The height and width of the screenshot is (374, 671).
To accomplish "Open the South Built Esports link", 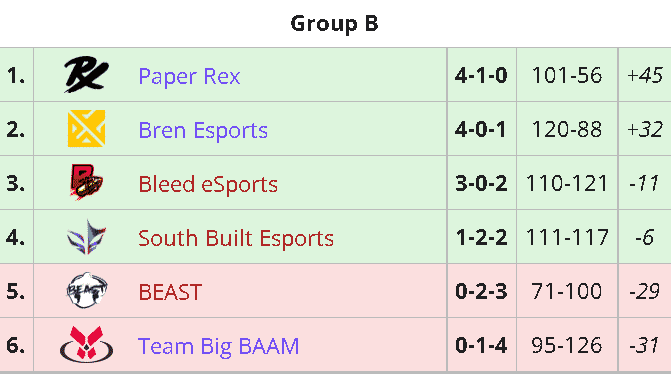I will pos(236,238).
